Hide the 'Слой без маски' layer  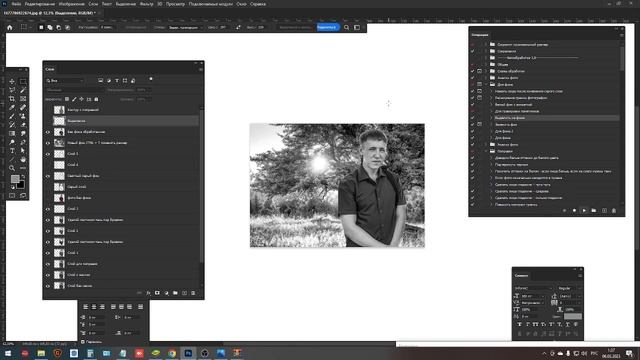pos(48,286)
